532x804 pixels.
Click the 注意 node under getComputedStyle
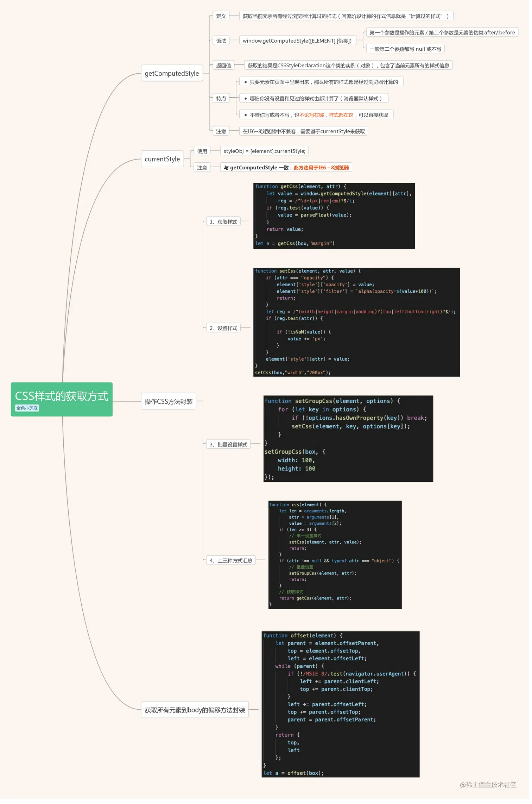pos(222,132)
